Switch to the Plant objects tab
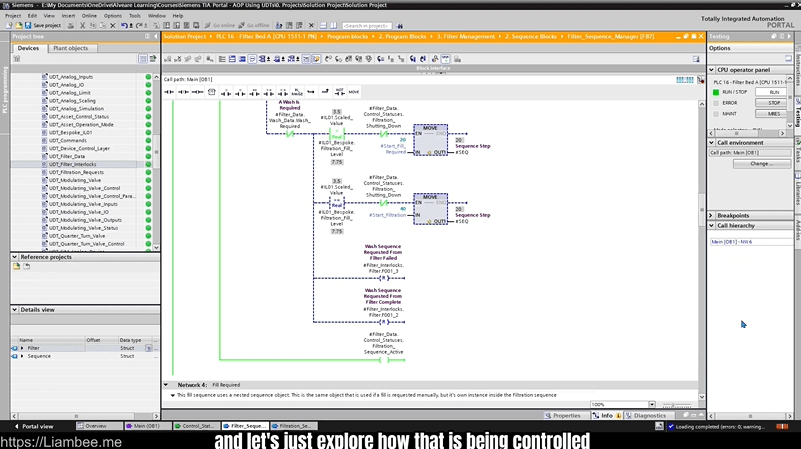 (x=70, y=48)
